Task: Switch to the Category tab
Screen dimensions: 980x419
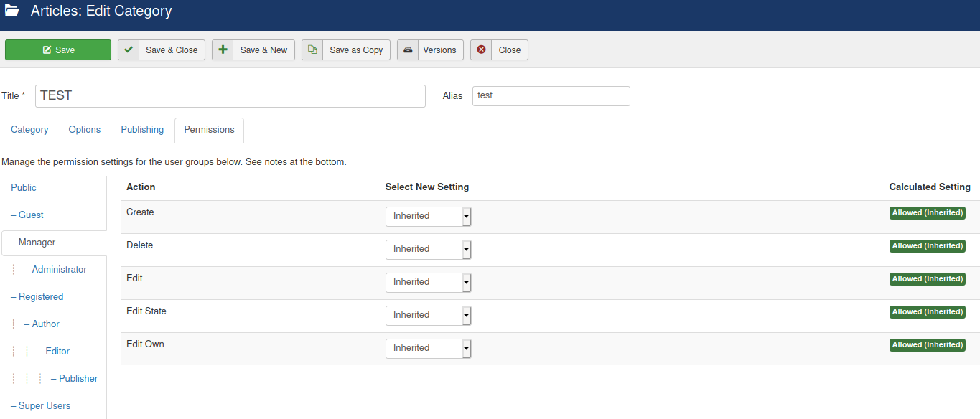Action: coord(29,130)
